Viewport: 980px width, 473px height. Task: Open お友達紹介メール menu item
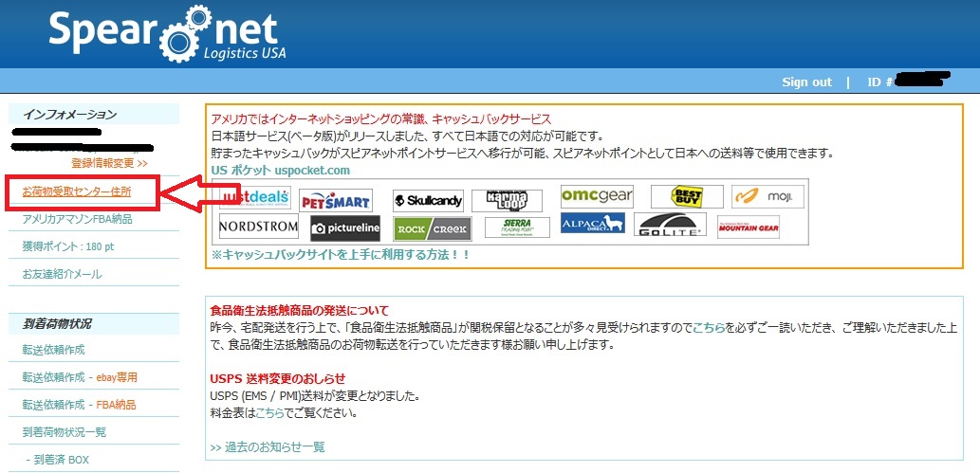(62, 274)
